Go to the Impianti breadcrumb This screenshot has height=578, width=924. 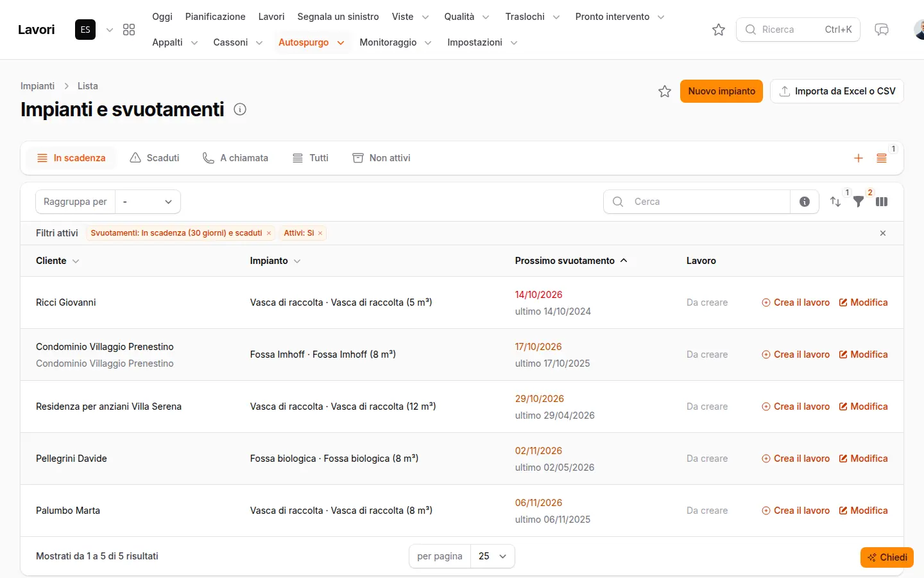[37, 86]
